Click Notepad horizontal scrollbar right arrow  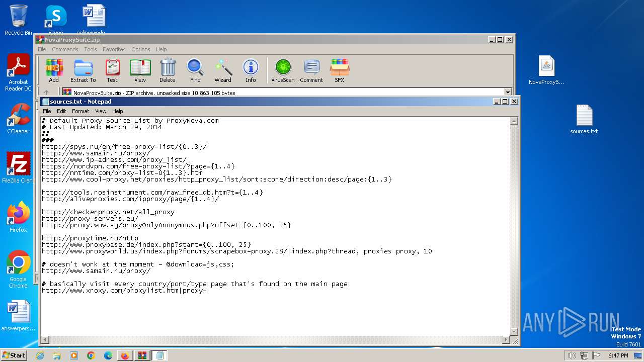click(507, 340)
